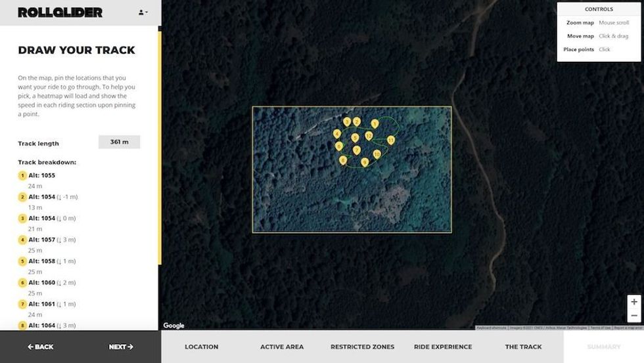This screenshot has width=644, height=363.
Task: Switch to the Active Area tab
Action: [281, 347]
